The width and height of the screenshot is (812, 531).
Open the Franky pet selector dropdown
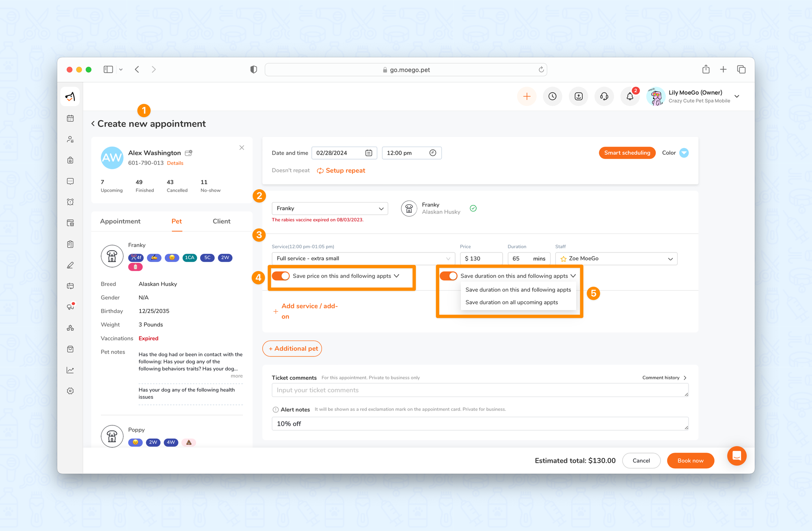(330, 208)
